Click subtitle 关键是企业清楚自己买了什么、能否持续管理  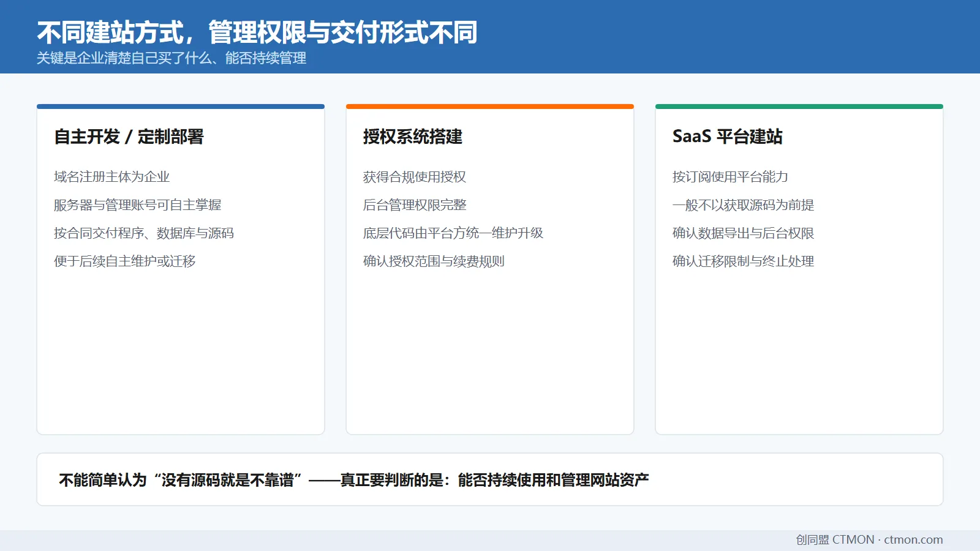(171, 58)
